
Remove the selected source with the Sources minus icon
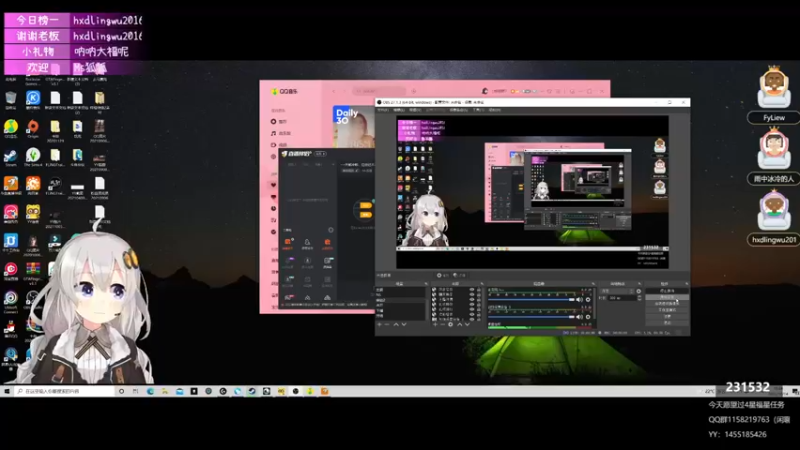443,324
